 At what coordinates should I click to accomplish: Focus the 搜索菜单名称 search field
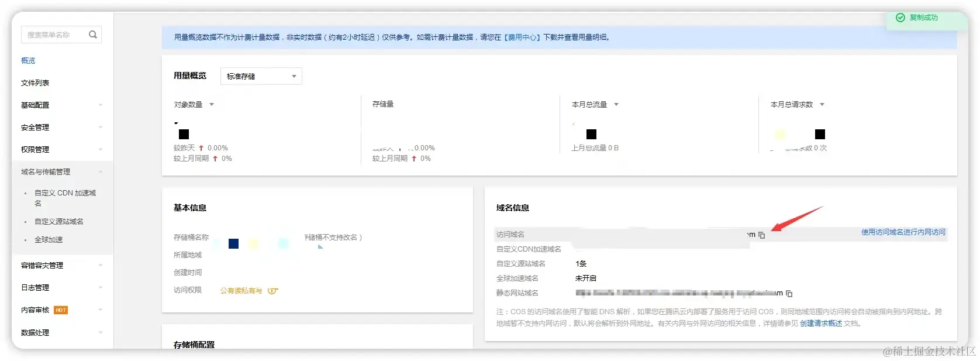point(61,35)
